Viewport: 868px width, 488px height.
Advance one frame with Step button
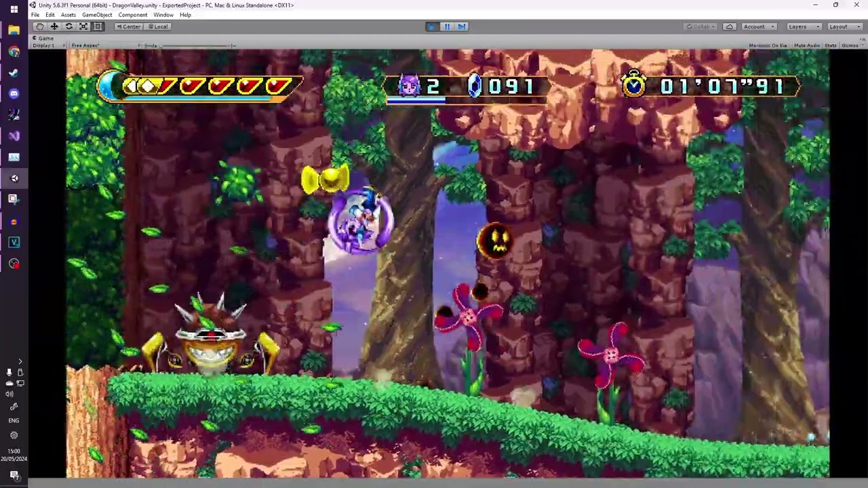click(x=461, y=26)
